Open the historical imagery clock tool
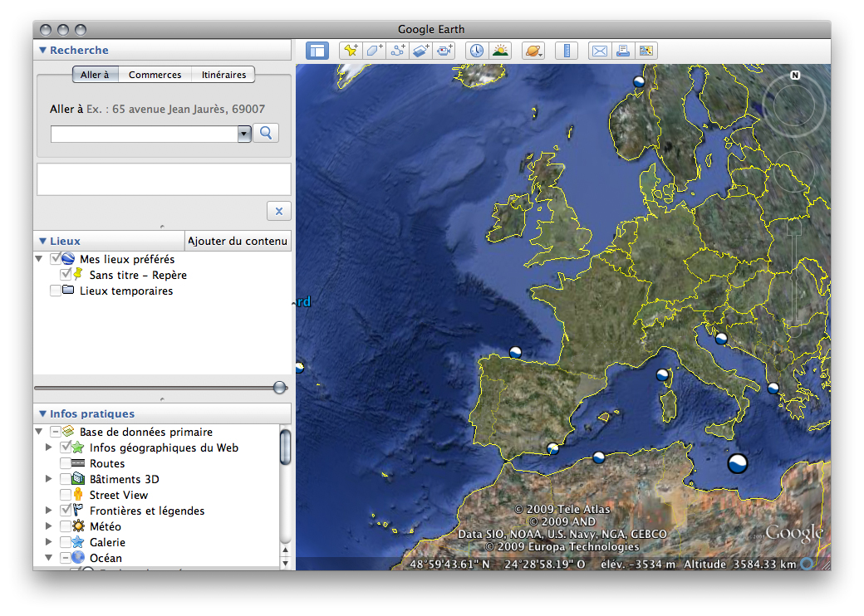The height and width of the screenshot is (616, 864). tap(477, 51)
